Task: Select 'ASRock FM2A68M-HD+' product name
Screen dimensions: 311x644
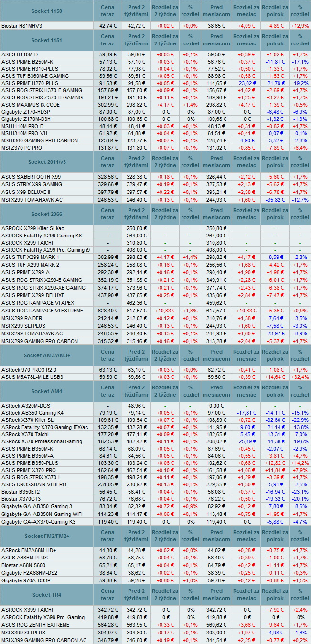Action: (x=29, y=550)
